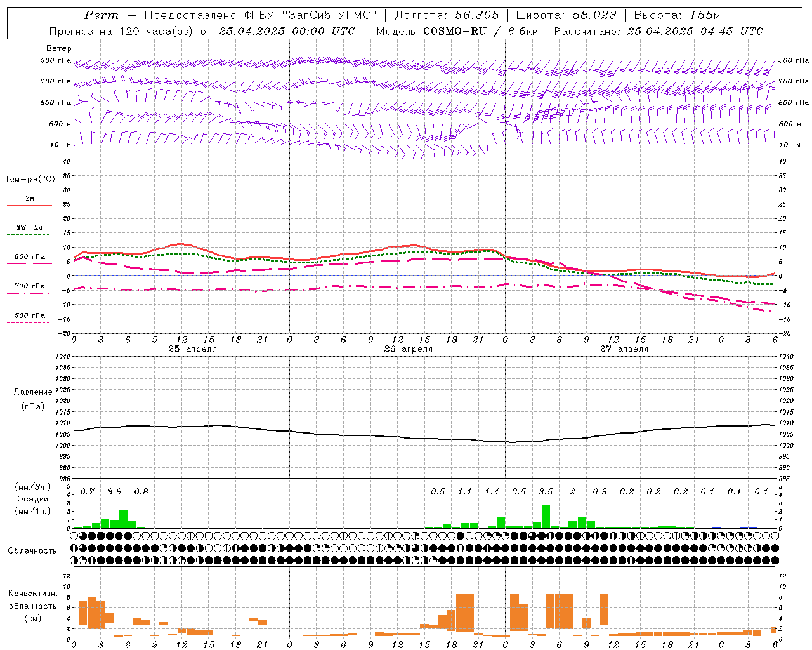Click the 3-hour precipitation value "3.5"
The image size is (812, 650).
pyautogui.click(x=546, y=492)
